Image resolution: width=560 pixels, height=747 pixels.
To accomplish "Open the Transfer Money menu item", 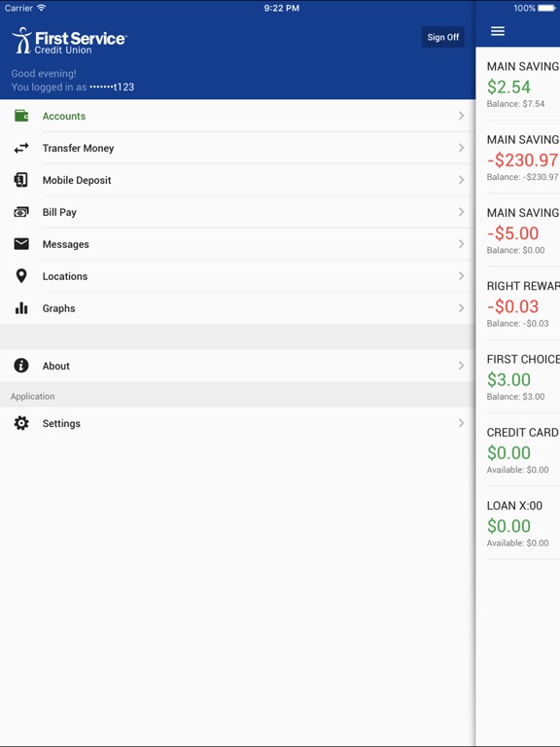I will [x=237, y=148].
